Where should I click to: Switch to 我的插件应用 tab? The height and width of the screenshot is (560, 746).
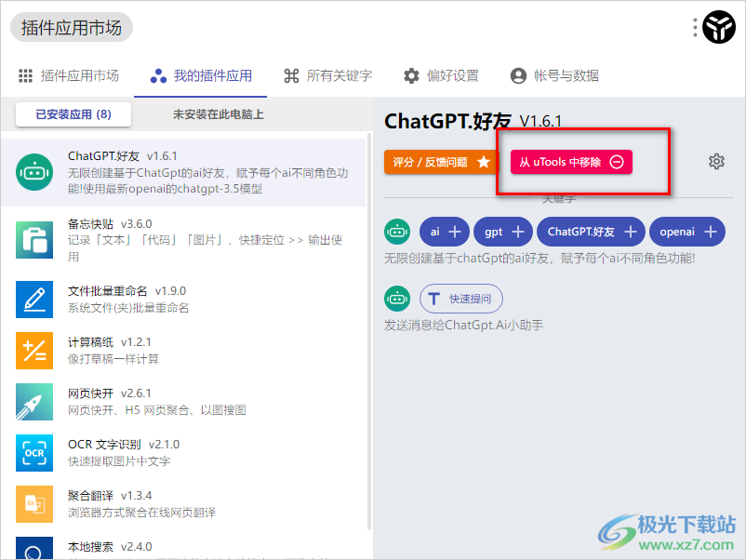[x=201, y=75]
